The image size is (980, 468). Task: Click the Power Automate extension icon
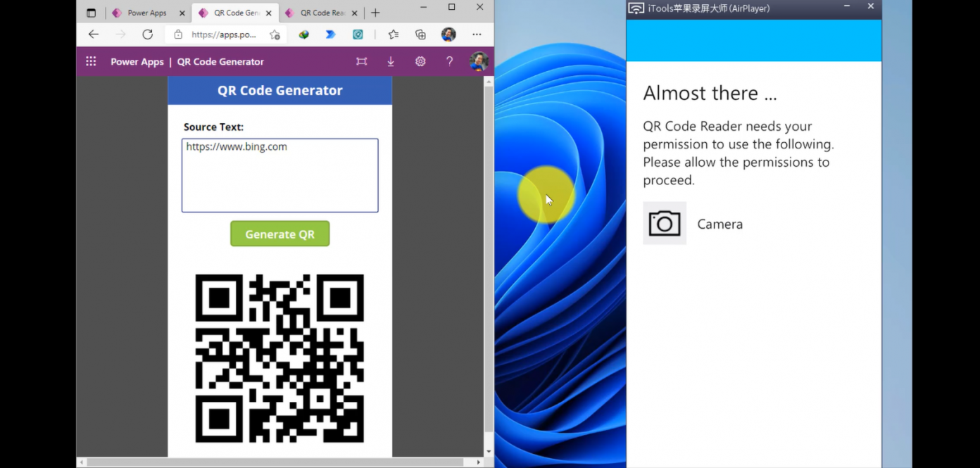click(x=330, y=34)
